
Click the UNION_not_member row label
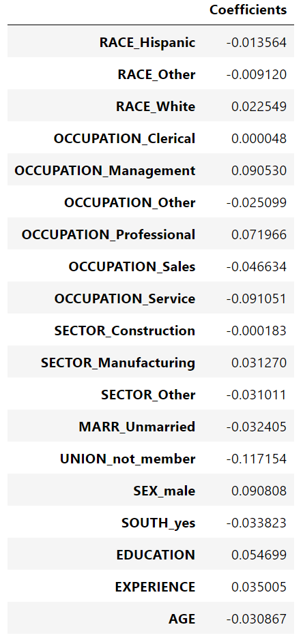click(x=128, y=459)
